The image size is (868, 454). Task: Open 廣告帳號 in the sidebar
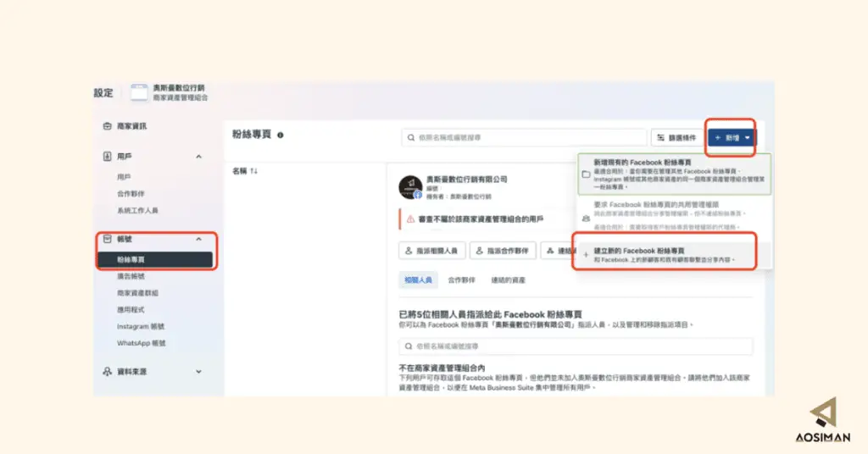(x=131, y=276)
